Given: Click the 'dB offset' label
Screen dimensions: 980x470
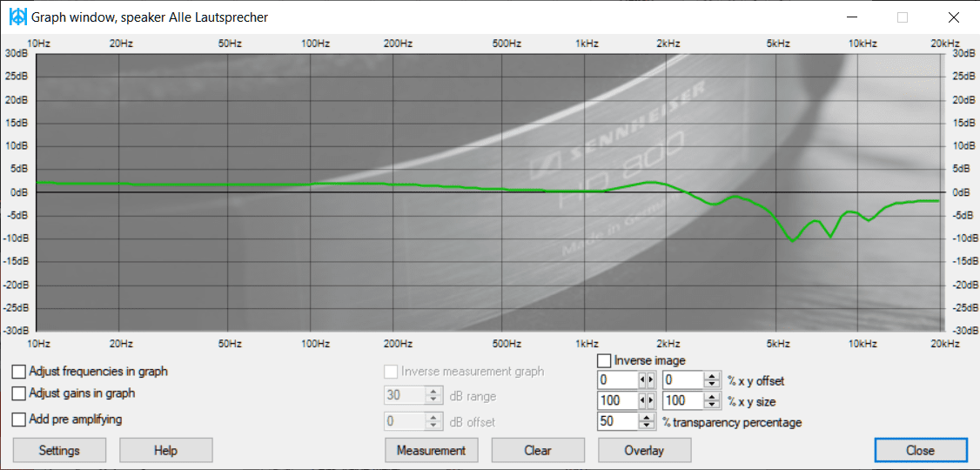Looking at the screenshot, I should pyautogui.click(x=473, y=422).
